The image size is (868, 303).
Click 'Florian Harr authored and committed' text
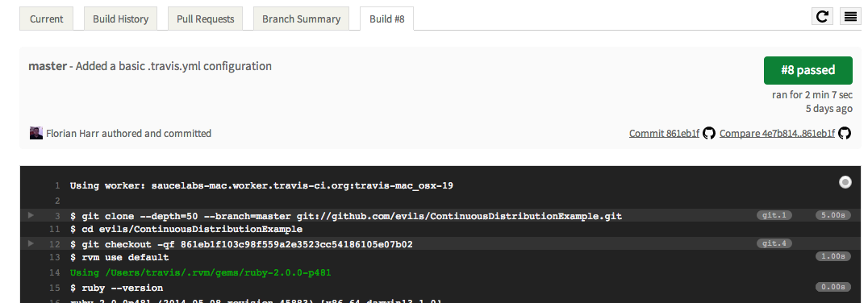128,133
